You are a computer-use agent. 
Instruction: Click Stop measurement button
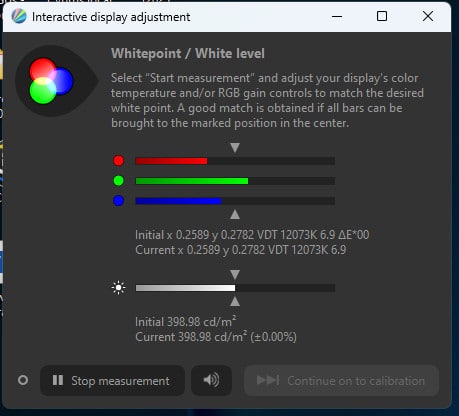tap(112, 380)
